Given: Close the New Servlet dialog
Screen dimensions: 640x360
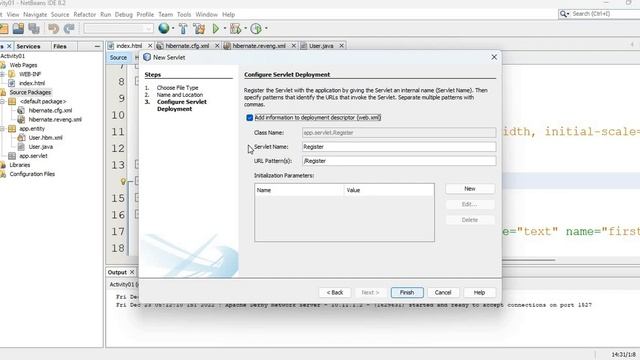Looking at the screenshot, I should [494, 57].
